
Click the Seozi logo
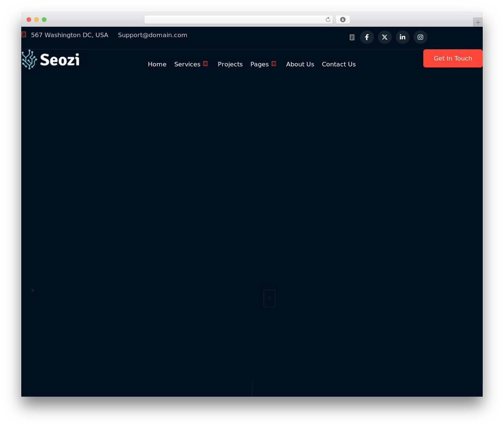pos(50,59)
